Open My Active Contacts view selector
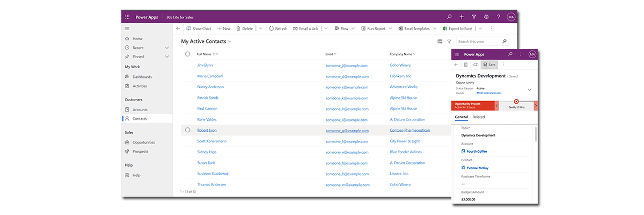 [206, 41]
